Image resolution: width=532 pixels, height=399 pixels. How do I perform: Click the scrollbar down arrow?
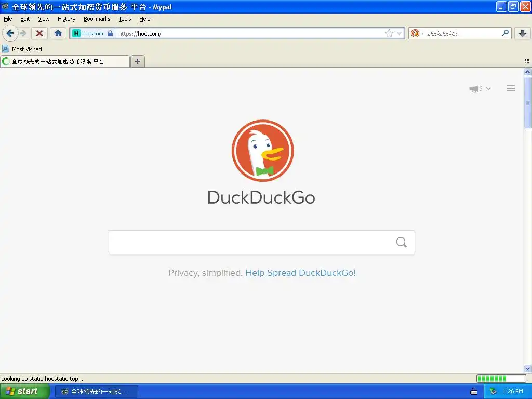point(527,368)
